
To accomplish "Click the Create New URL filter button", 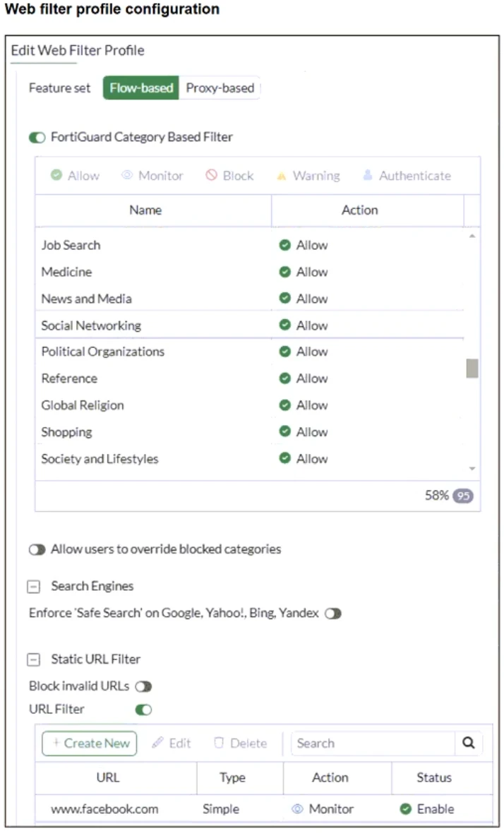I will click(90, 743).
